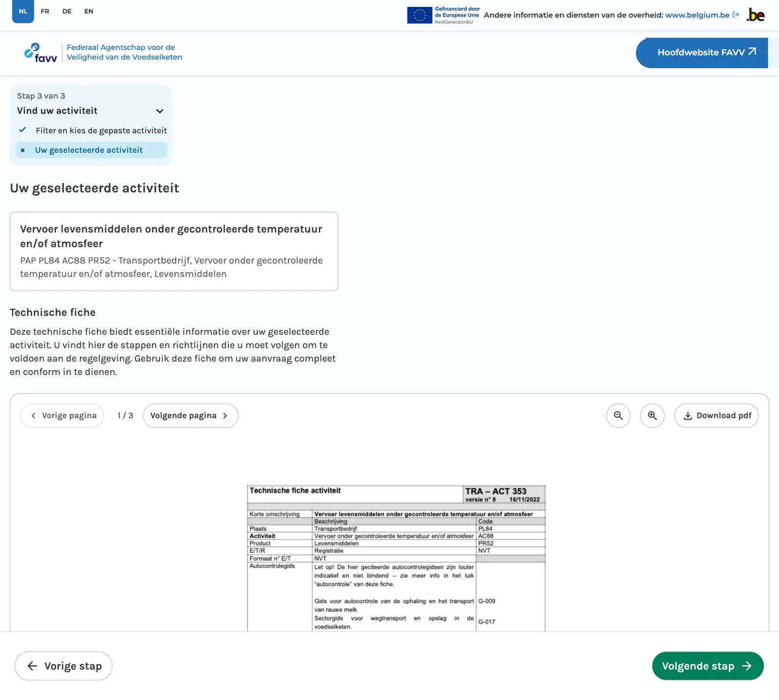Click the Gefinancierd door de Europese Unie text
Viewport: 779px width, 700px height.
point(457,12)
